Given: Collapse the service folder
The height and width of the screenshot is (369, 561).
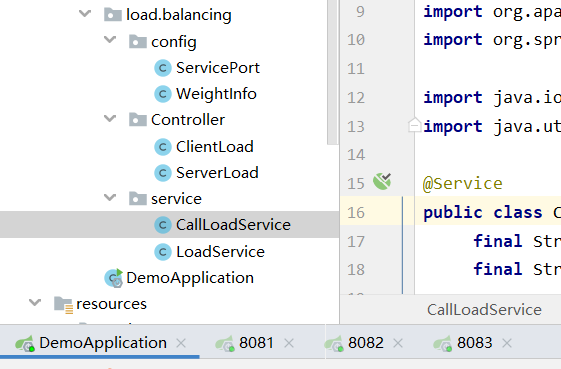Looking at the screenshot, I should pos(110,197).
